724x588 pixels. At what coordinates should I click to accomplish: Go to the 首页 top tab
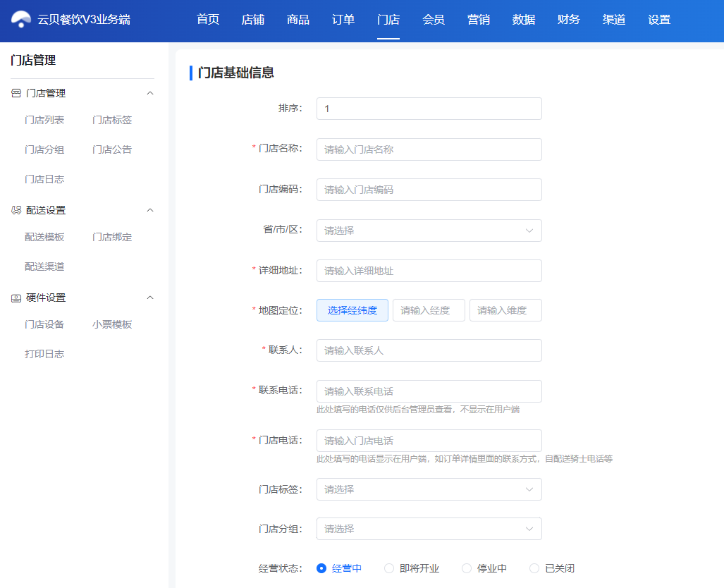pyautogui.click(x=208, y=20)
